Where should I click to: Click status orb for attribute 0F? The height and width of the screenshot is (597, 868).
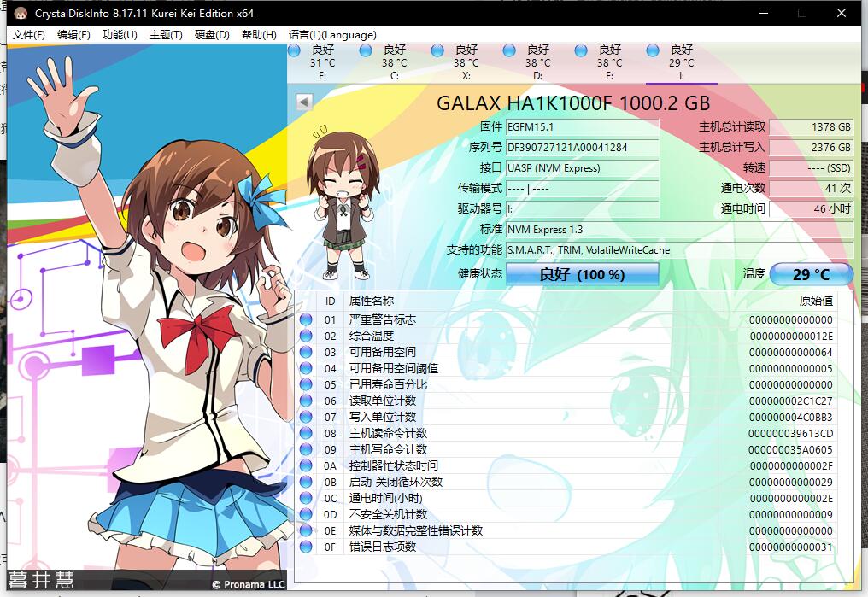click(x=306, y=547)
